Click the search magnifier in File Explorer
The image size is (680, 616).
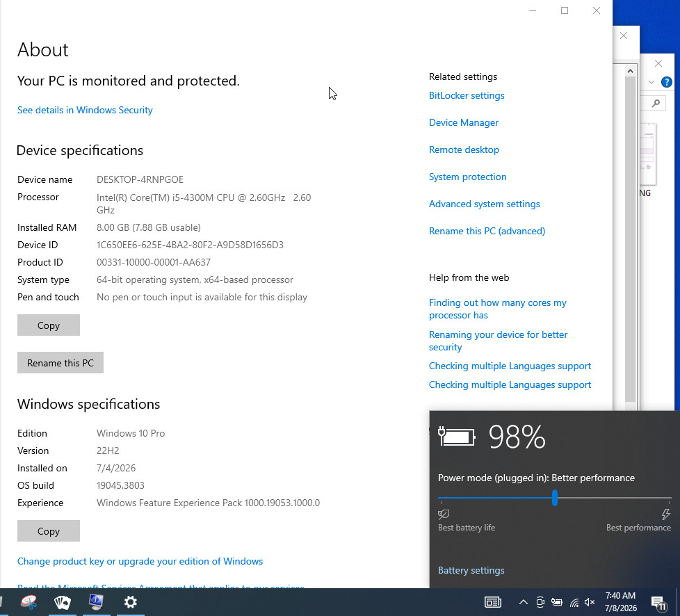pos(656,103)
